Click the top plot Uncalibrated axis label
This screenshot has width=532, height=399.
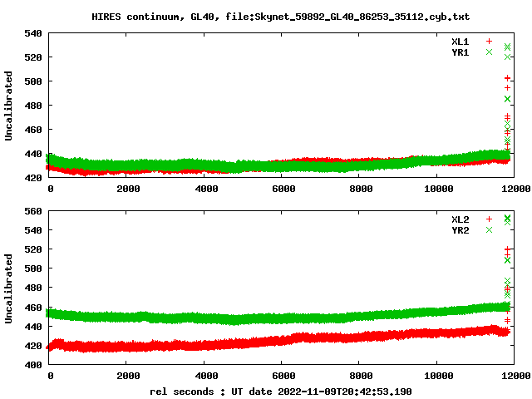[x=8, y=106]
